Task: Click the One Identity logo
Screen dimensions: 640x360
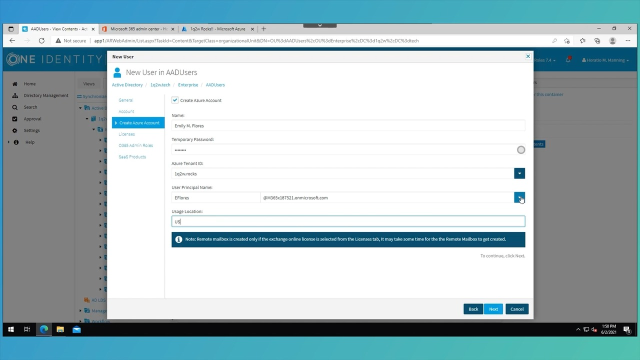Action: tap(54, 60)
